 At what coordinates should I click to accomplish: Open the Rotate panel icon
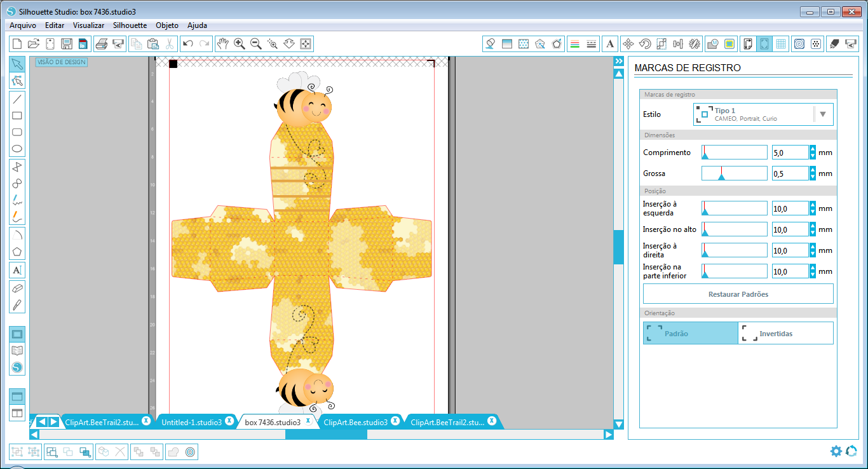[x=644, y=44]
